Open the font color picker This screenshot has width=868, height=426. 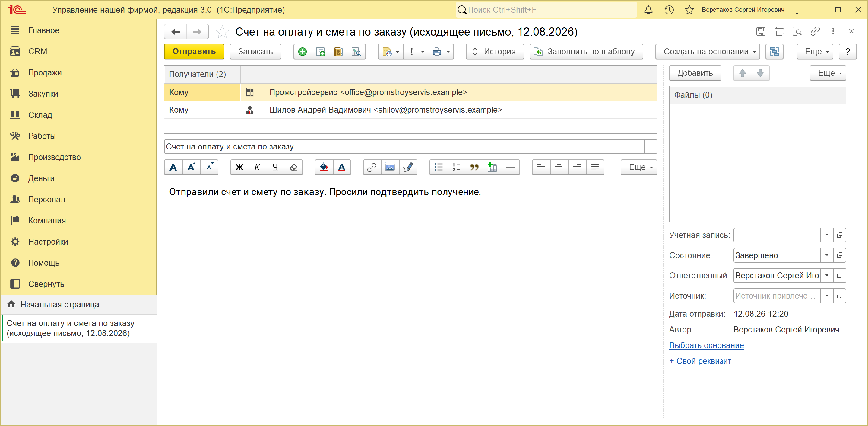pyautogui.click(x=342, y=167)
